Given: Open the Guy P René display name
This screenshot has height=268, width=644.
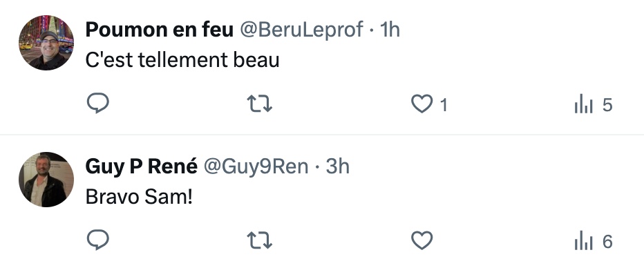Looking at the screenshot, I should point(141,166).
